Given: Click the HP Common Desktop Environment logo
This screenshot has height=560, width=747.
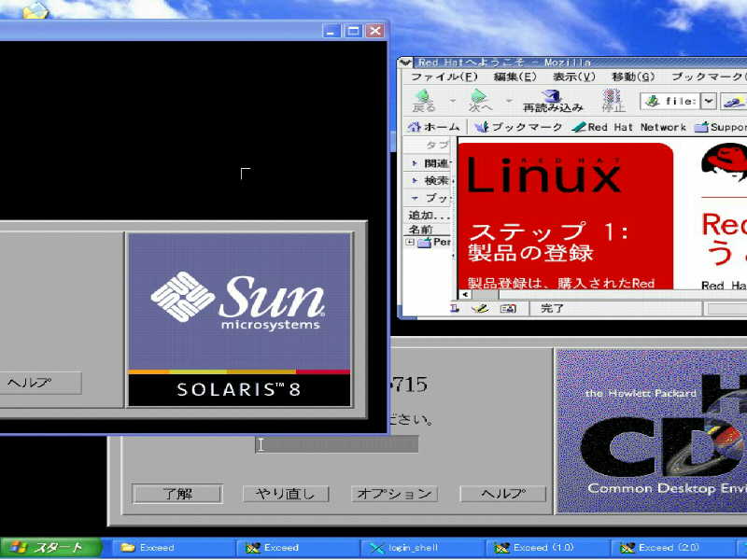Looking at the screenshot, I should (x=652, y=431).
